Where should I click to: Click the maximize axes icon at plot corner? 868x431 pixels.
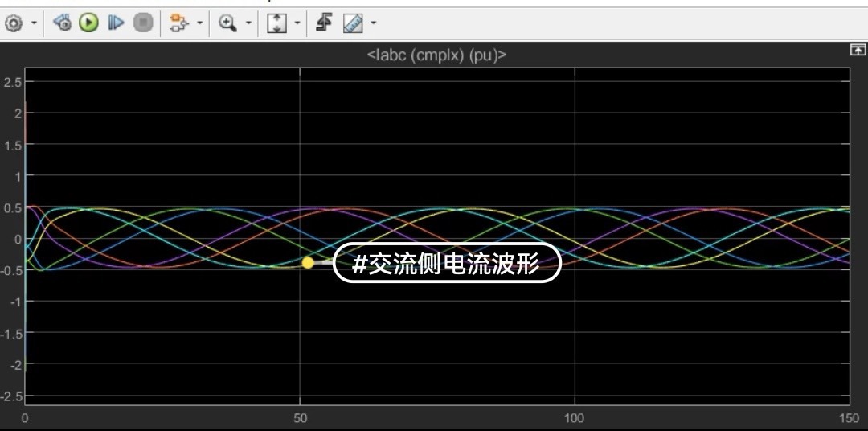point(858,51)
